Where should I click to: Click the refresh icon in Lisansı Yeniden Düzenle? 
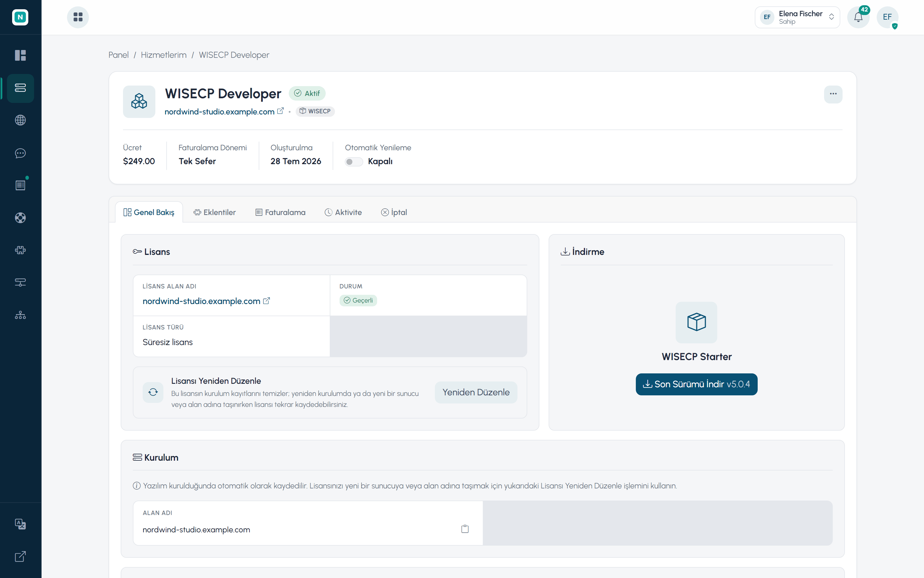(153, 392)
